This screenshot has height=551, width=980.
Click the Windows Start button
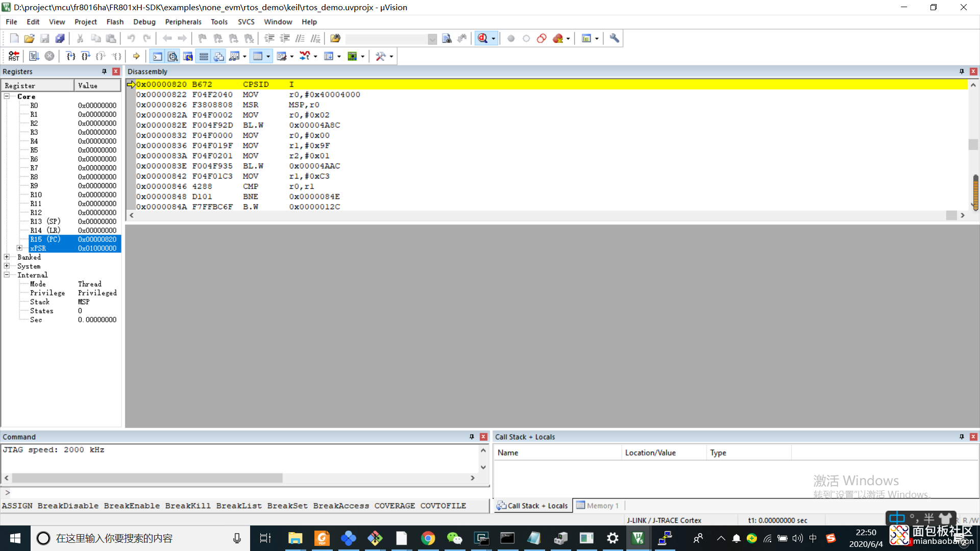click(x=15, y=538)
